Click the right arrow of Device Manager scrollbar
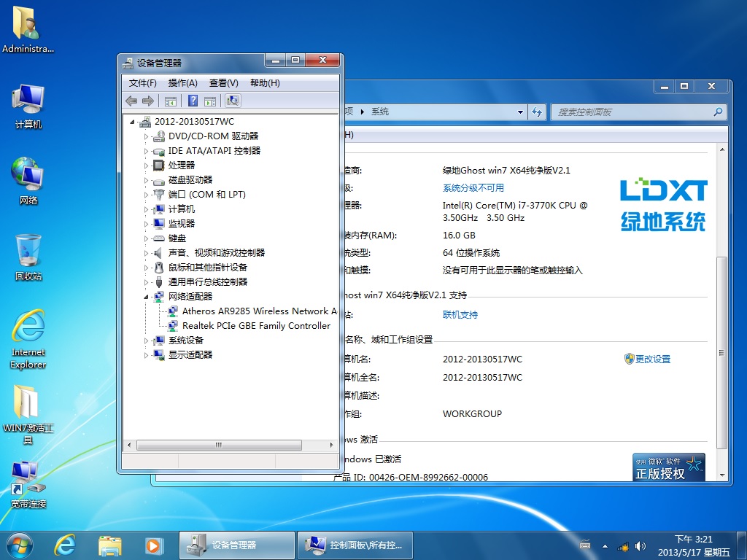The height and width of the screenshot is (560, 747). 332,445
